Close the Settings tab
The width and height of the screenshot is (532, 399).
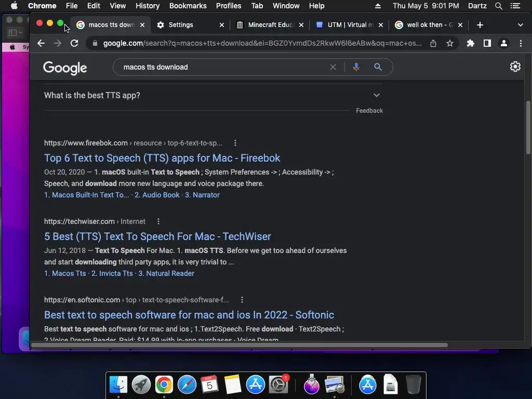tap(222, 25)
